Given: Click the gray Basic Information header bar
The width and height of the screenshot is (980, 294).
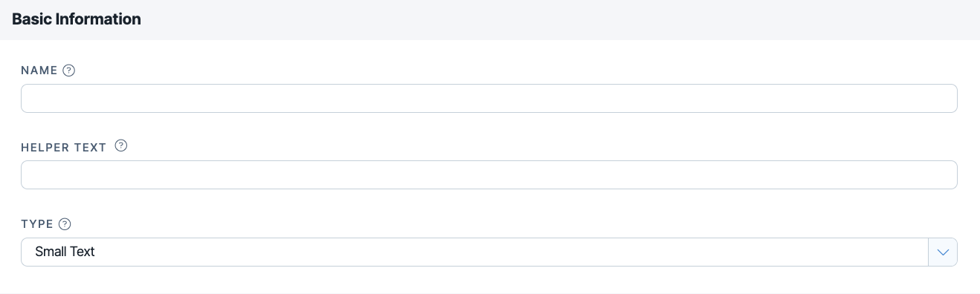Looking at the screenshot, I should click(490, 20).
